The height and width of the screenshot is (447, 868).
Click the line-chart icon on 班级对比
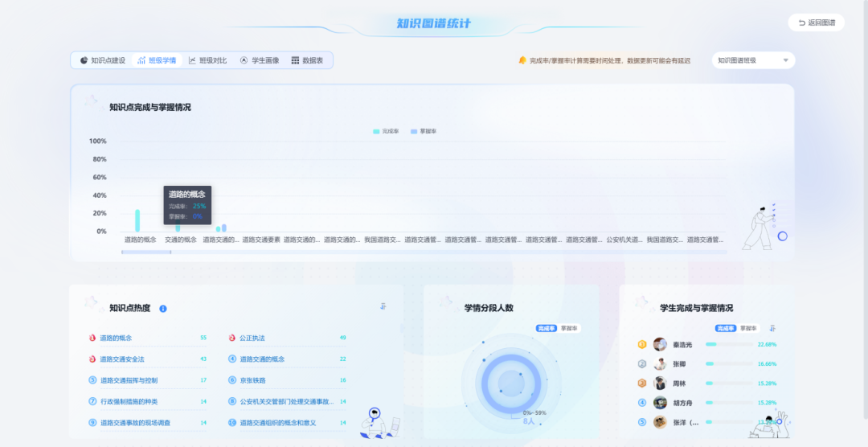click(192, 60)
